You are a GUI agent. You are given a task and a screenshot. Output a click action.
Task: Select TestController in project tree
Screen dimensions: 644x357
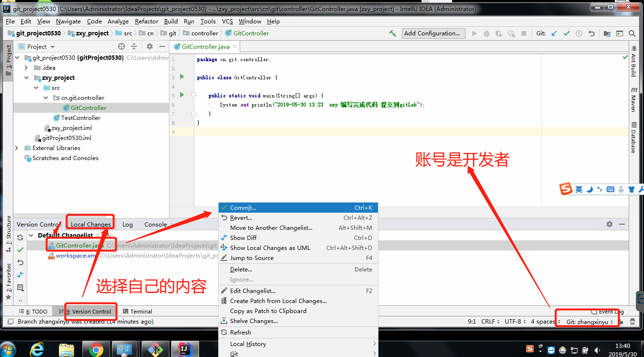tap(81, 118)
